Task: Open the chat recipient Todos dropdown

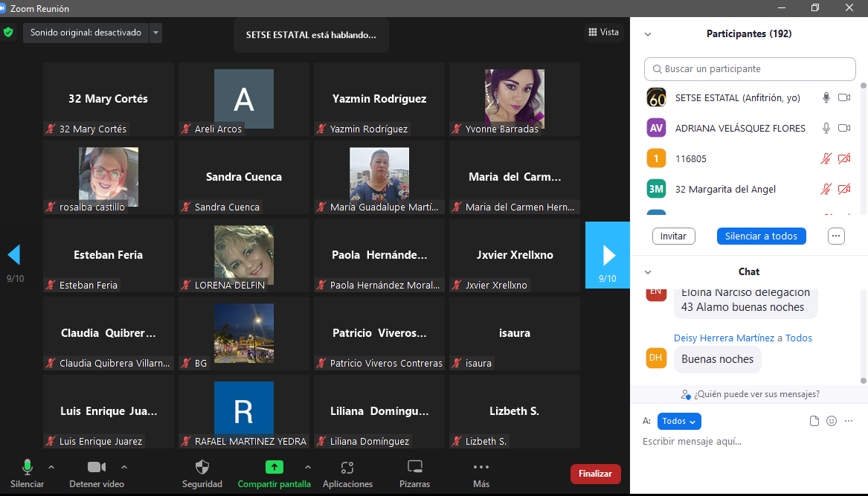Action: (x=679, y=421)
